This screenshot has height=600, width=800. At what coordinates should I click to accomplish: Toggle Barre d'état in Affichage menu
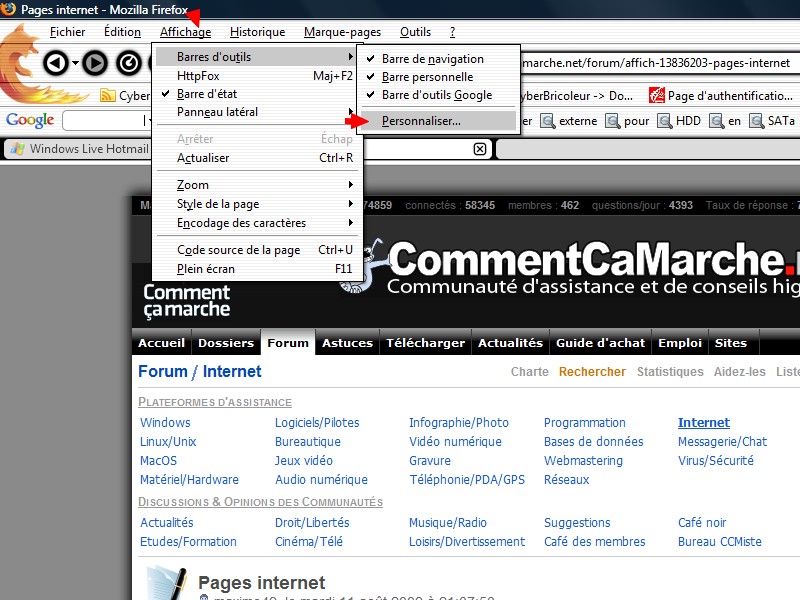[205, 94]
